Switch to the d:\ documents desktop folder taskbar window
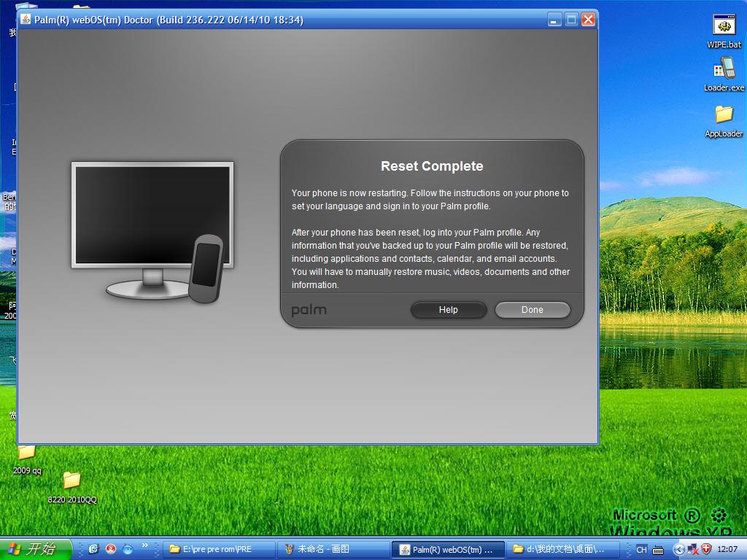 coord(562,549)
